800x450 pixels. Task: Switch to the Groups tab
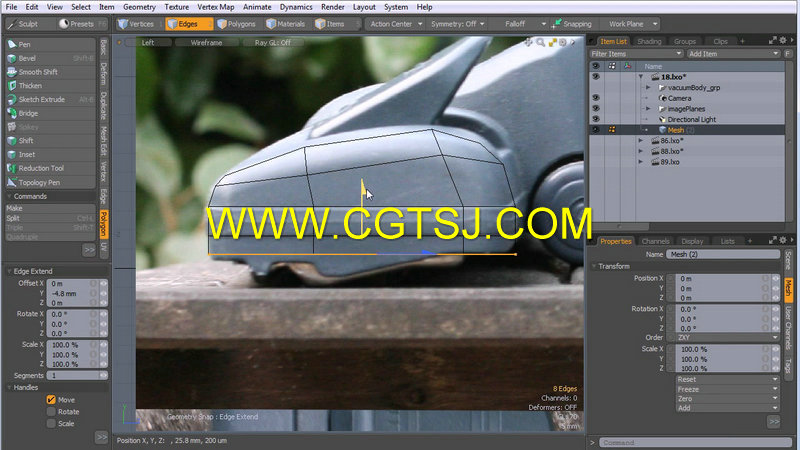(x=685, y=41)
